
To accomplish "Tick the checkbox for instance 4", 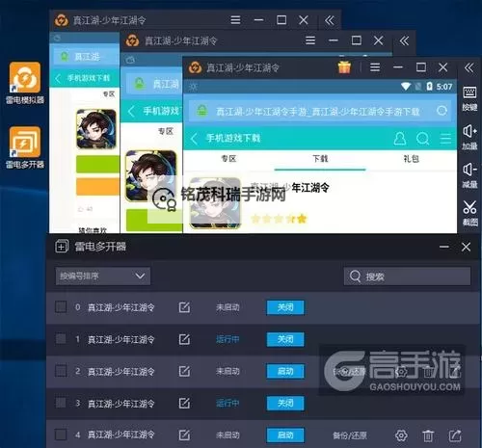I will pyautogui.click(x=61, y=435).
